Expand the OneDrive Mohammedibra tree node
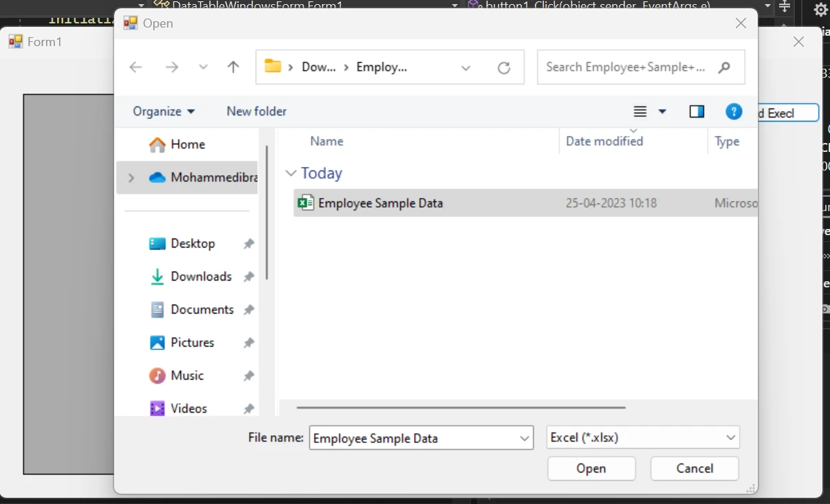The height and width of the screenshot is (504, 830). pos(131,178)
